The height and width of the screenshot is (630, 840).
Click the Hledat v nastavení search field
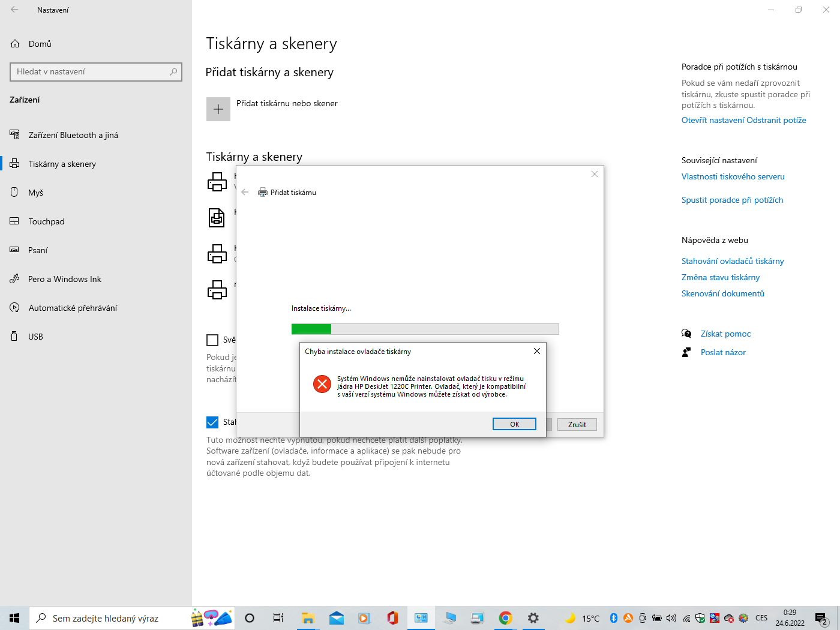90,72
